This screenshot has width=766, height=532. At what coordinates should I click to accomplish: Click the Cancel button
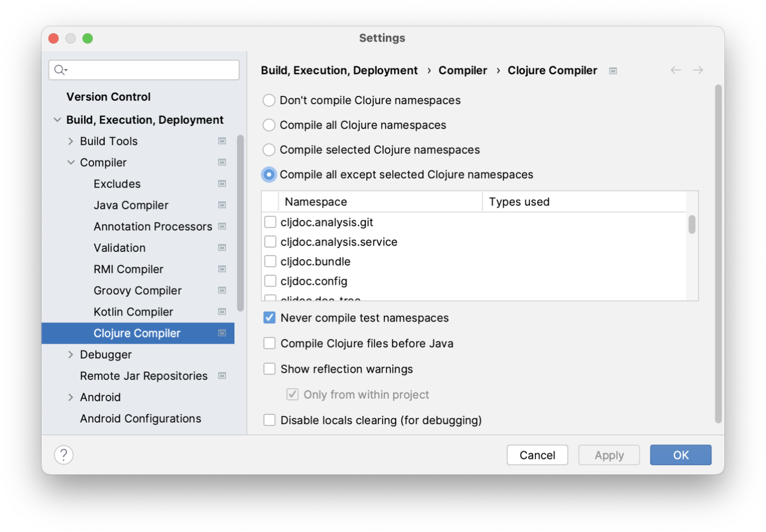537,455
